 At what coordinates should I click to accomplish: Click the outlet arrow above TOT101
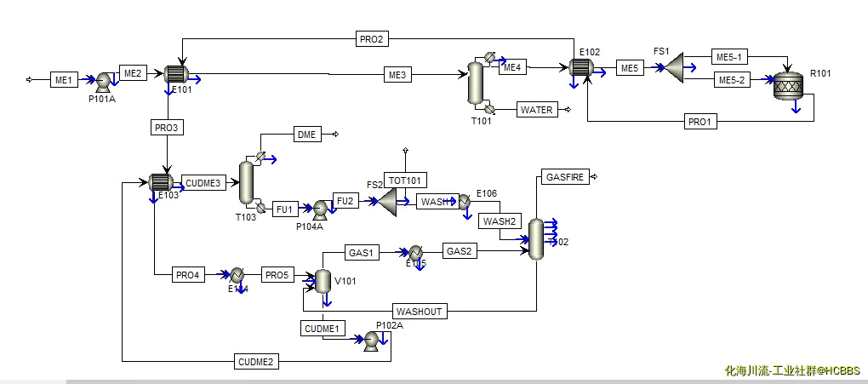(405, 150)
